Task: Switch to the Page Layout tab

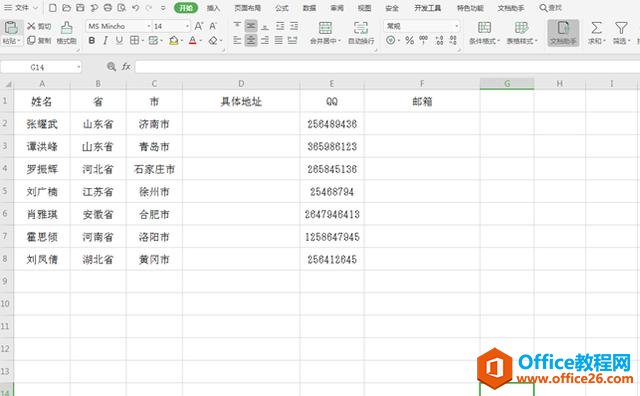Action: pyautogui.click(x=247, y=8)
